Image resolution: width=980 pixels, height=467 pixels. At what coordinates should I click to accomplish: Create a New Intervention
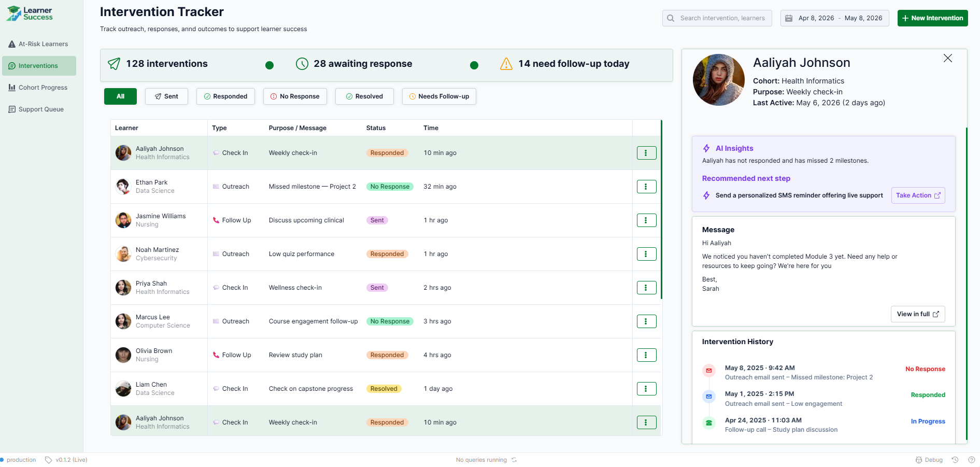[932, 18]
